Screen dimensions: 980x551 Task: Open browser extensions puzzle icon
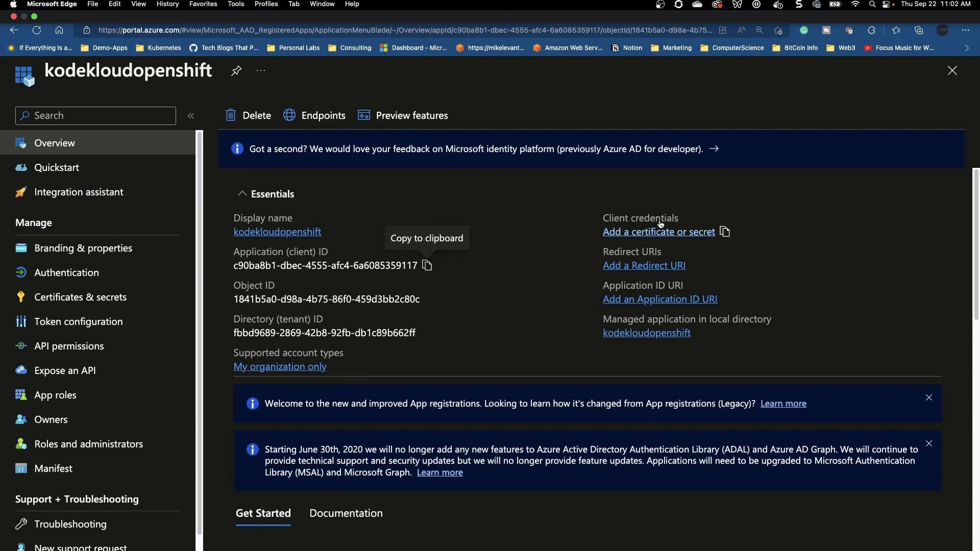coord(871,30)
